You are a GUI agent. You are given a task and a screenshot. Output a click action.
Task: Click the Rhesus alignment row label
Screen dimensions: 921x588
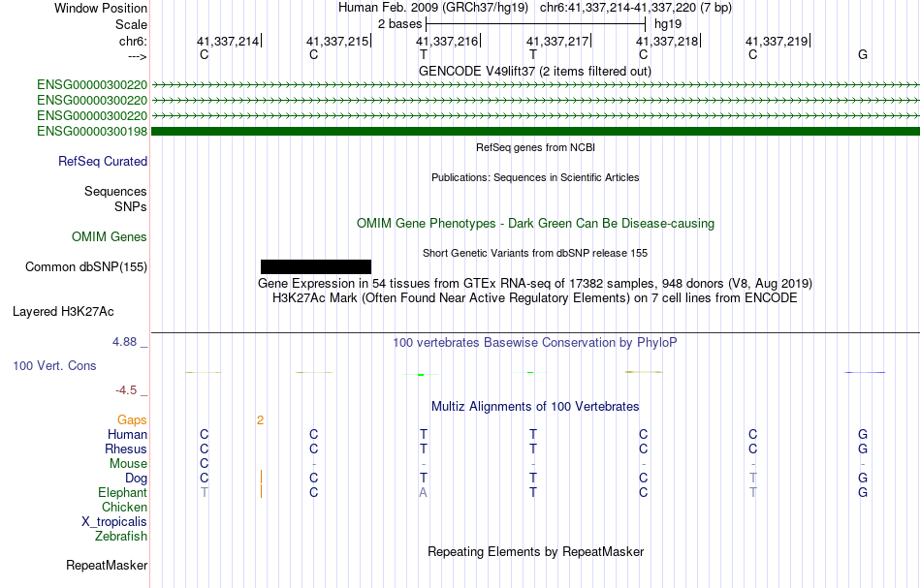click(126, 449)
